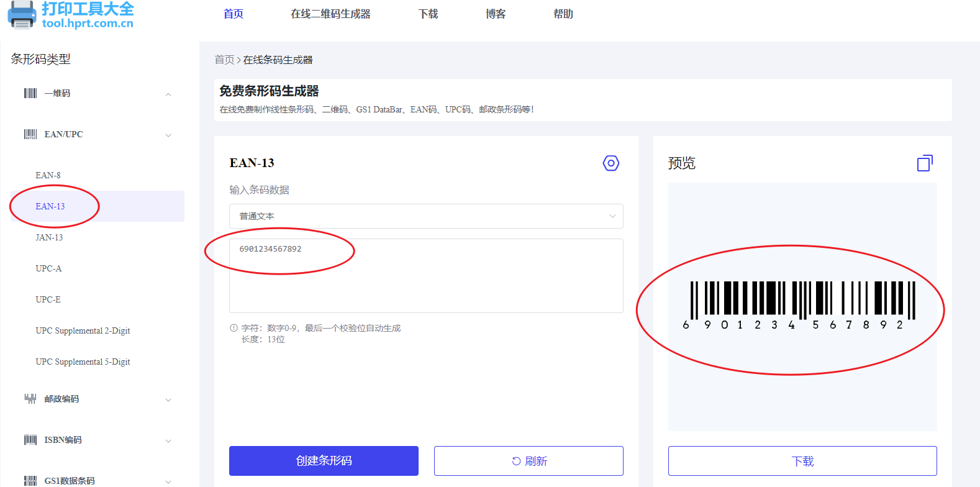Open the 帮助 navigation item

pos(563,14)
